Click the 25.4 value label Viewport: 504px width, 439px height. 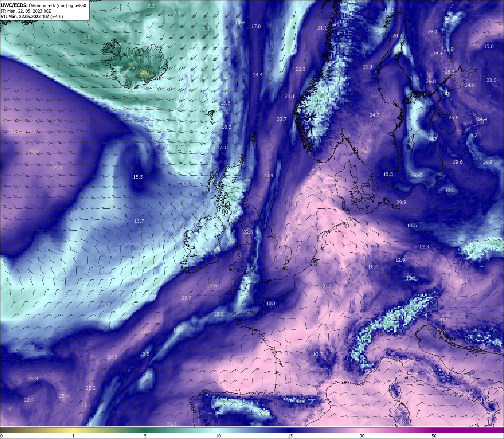[64, 396]
